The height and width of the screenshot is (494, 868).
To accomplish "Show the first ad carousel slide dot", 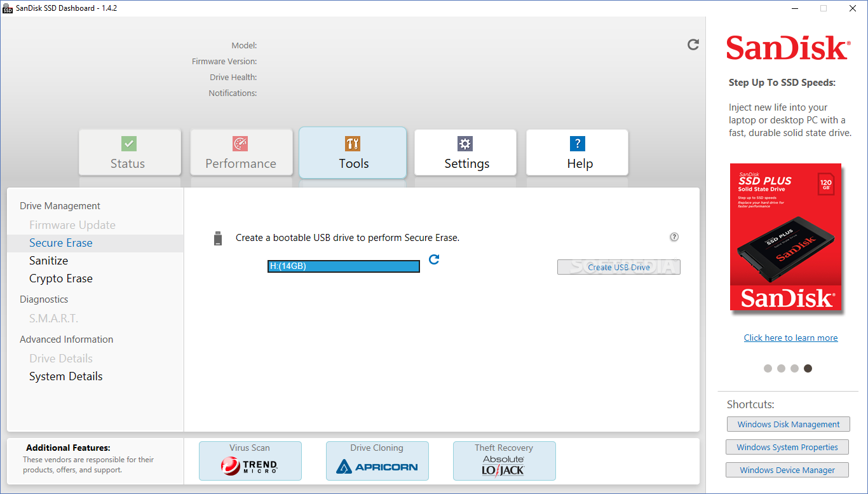I will point(768,368).
